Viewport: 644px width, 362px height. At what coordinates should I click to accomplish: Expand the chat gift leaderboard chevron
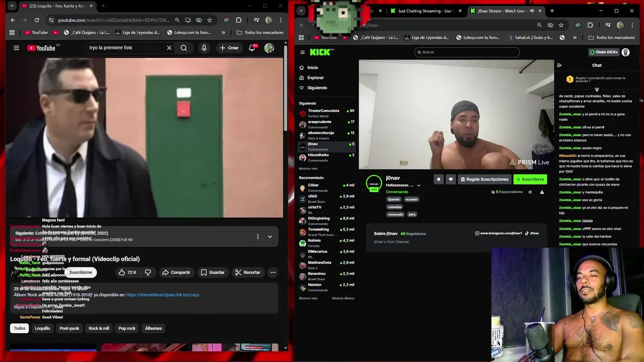click(597, 89)
